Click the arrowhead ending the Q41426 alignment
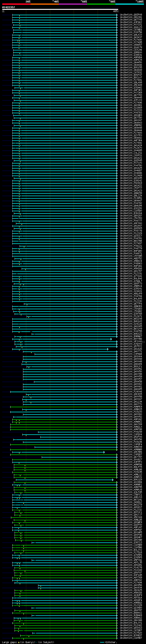Screen dimensions: 146x644 tap(108, 349)
